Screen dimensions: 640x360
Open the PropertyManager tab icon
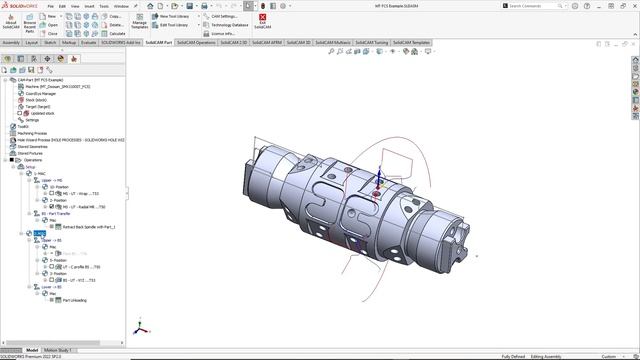click(21, 59)
